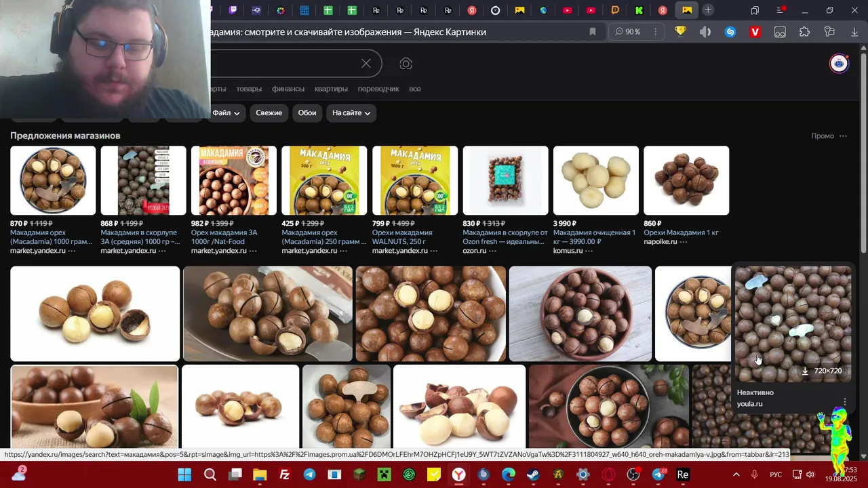Viewport: 868px width, 488px height.
Task: Open reader mode glasses icon
Action: point(780,32)
